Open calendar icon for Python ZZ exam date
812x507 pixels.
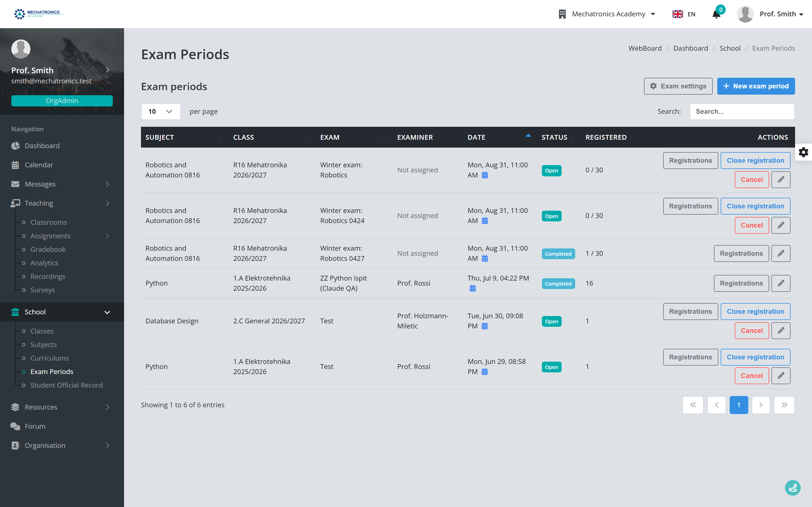(473, 288)
